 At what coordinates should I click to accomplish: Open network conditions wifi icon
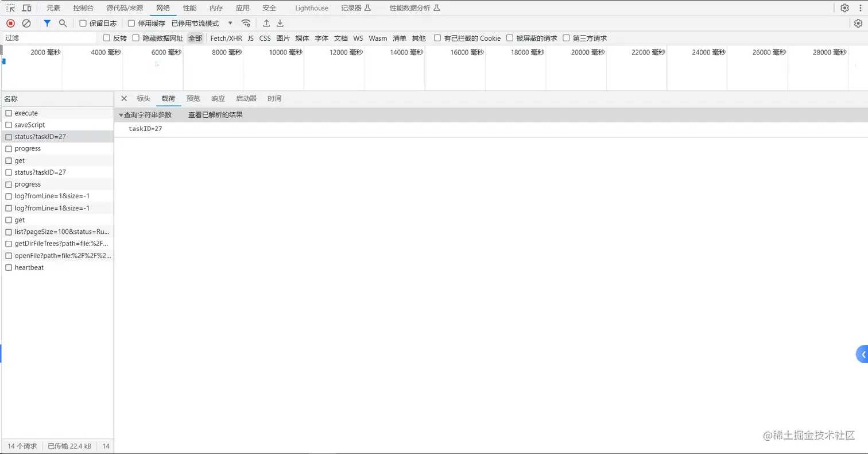[x=246, y=23]
